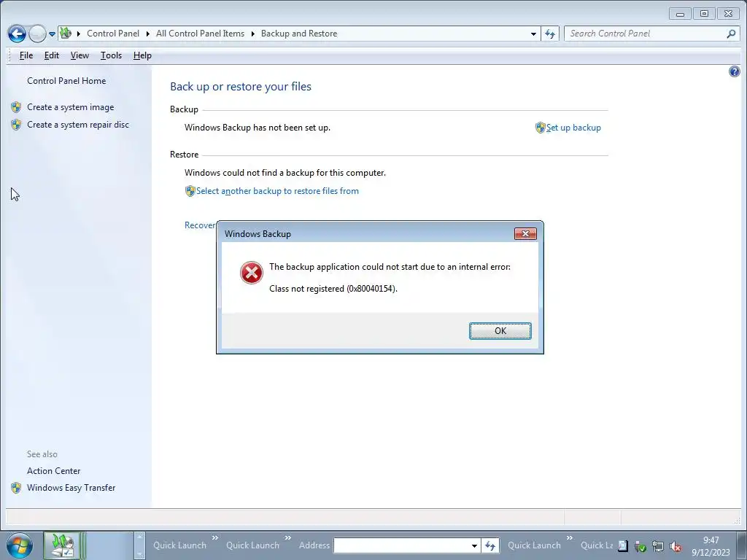
Task: Expand first Quick Launch toolbar chevron
Action: 215,538
